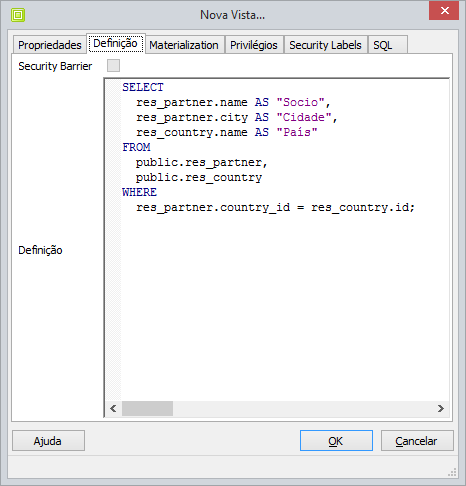466x486 pixels.
Task: Close the Nova Vista dialog
Action: (x=445, y=11)
